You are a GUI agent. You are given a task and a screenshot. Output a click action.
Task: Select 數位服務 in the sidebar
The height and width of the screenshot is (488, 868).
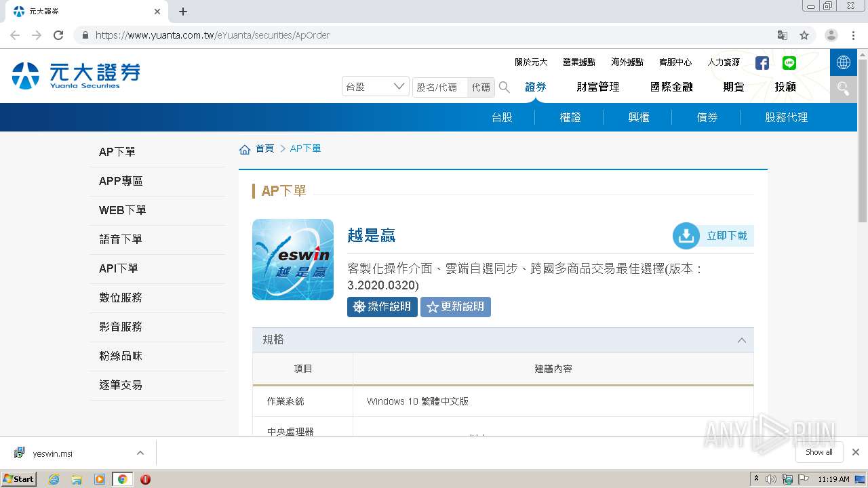157,298
